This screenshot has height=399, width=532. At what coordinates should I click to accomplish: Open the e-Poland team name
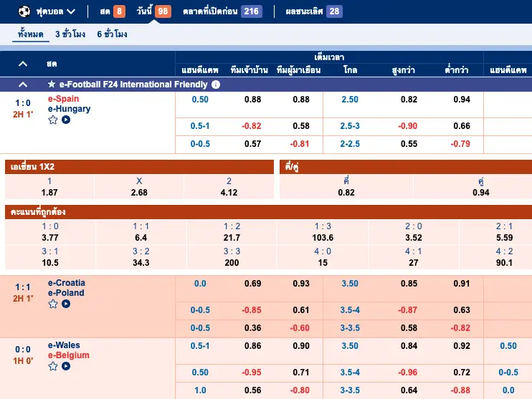(66, 293)
